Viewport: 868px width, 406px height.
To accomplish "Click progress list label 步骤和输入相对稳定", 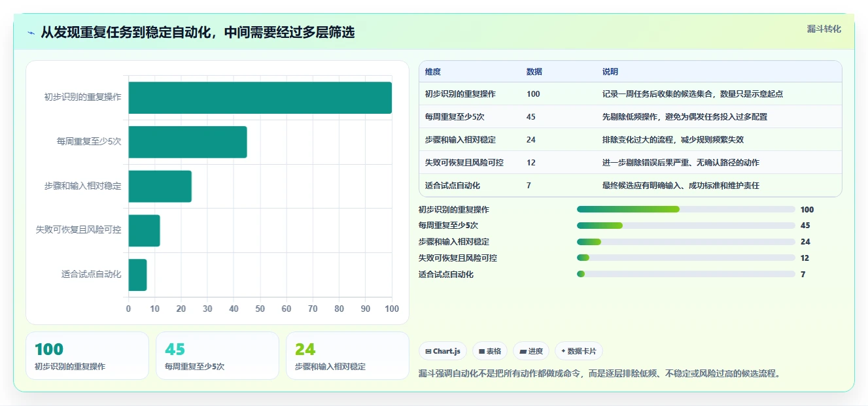I will (x=454, y=242).
